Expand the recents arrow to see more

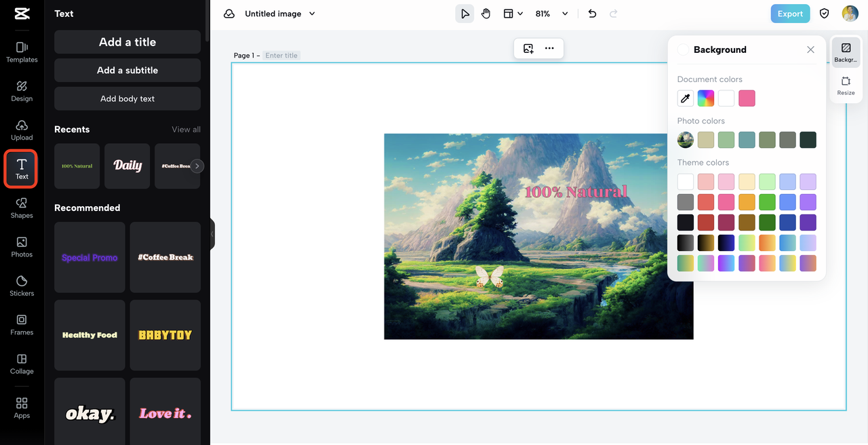pos(197,166)
